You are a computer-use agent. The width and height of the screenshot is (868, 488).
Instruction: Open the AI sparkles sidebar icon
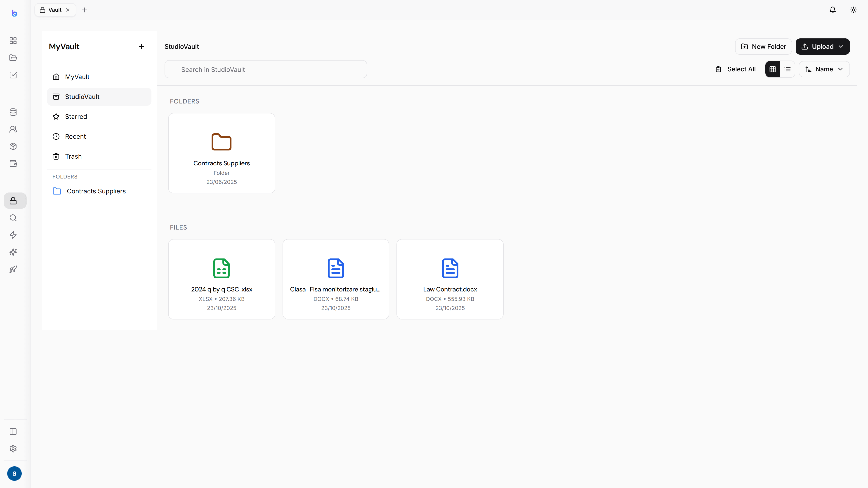point(13,252)
